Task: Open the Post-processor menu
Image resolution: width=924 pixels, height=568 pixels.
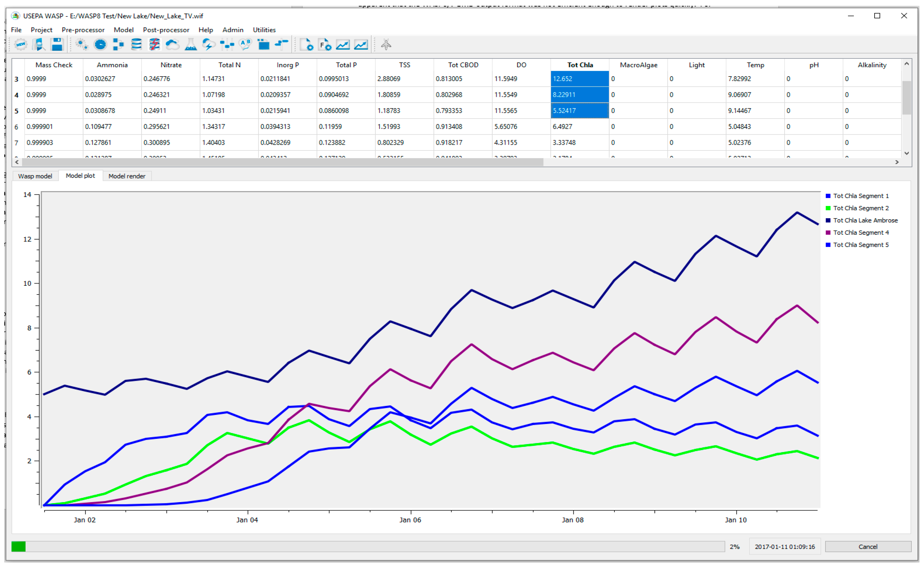Action: click(x=166, y=30)
